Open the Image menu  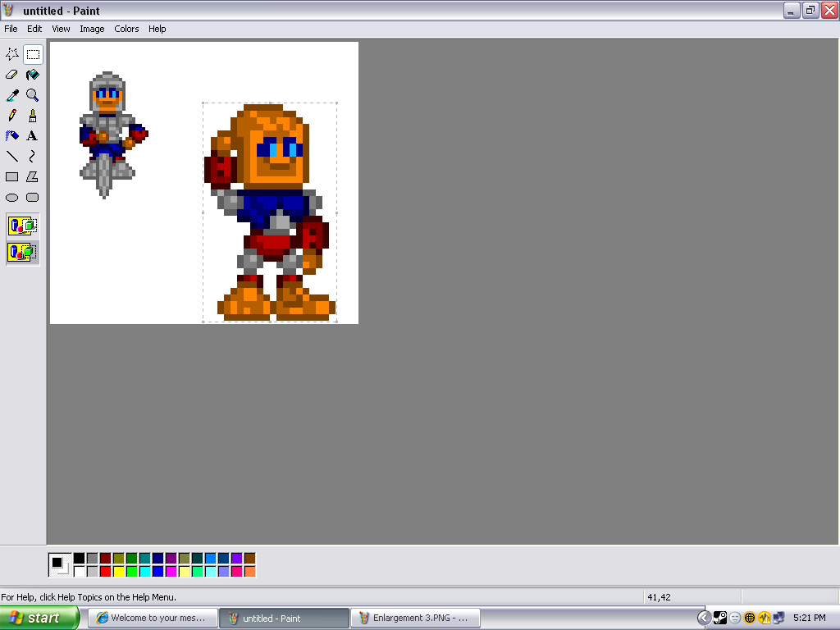pos(92,29)
